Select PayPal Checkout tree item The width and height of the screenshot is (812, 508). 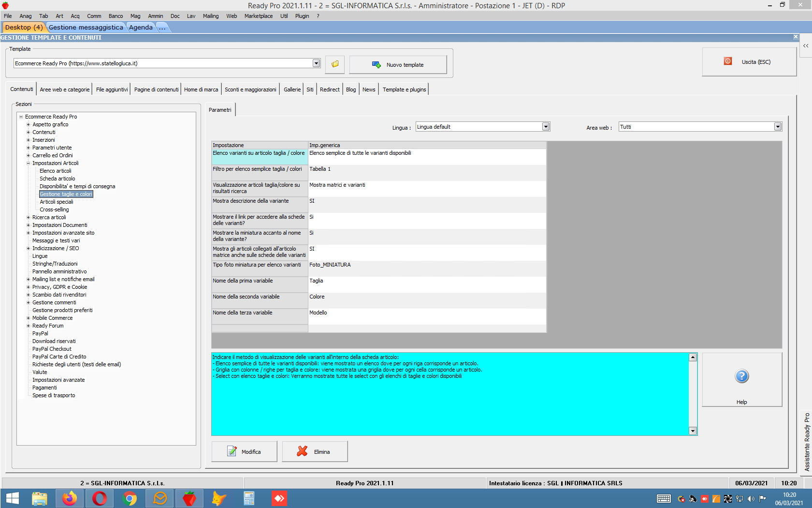pyautogui.click(x=52, y=349)
